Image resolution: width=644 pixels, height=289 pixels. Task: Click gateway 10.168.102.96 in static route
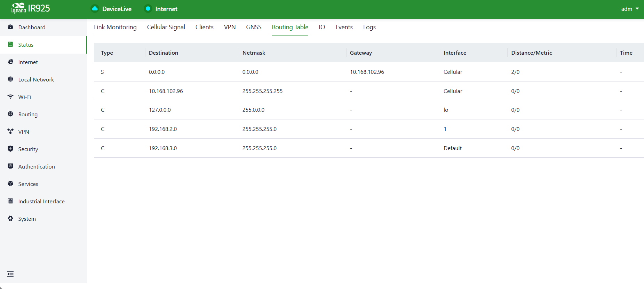(x=367, y=72)
